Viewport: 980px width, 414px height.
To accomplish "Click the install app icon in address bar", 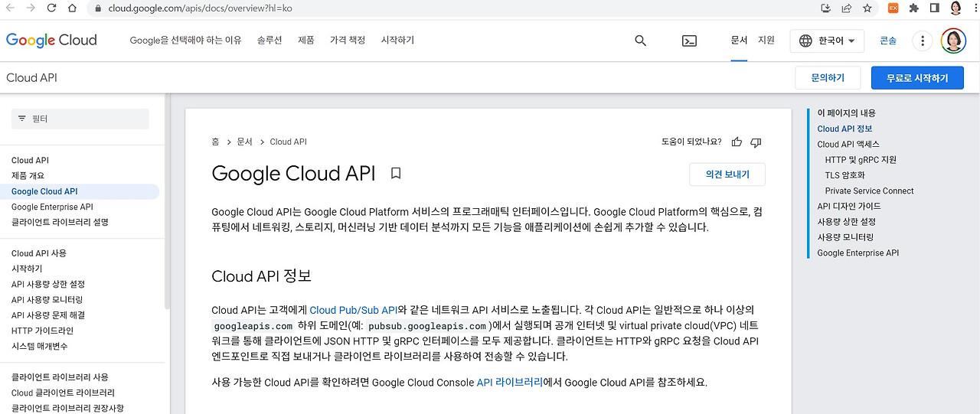I will tap(825, 8).
